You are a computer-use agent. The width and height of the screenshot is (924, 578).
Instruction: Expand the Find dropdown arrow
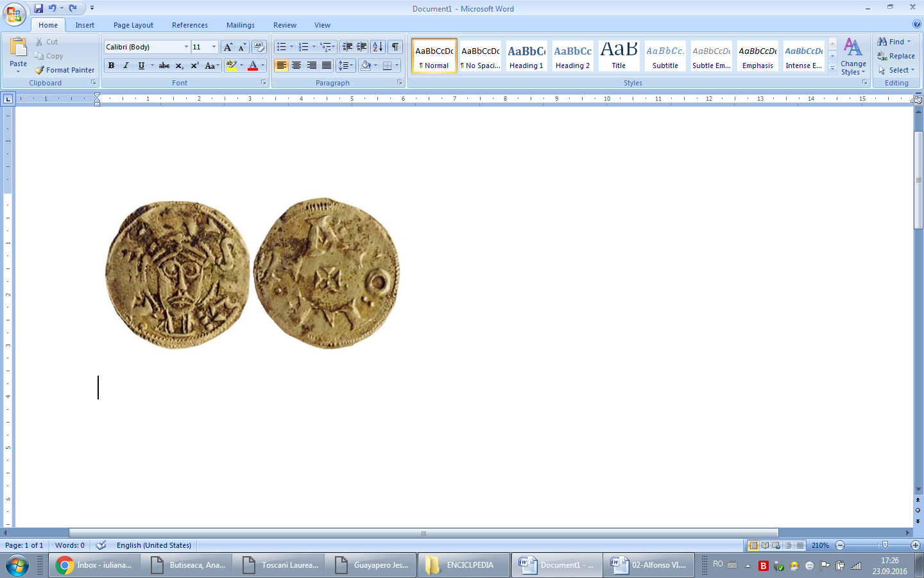[909, 42]
